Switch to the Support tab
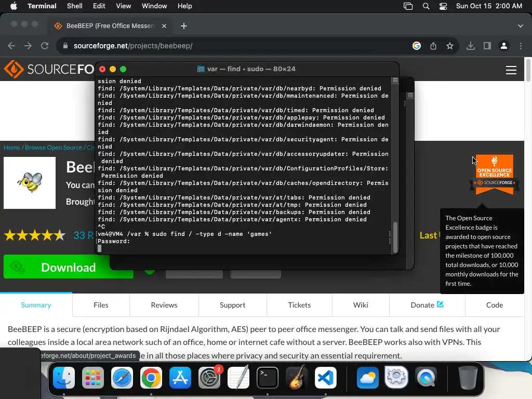532x399 pixels. coord(232,304)
